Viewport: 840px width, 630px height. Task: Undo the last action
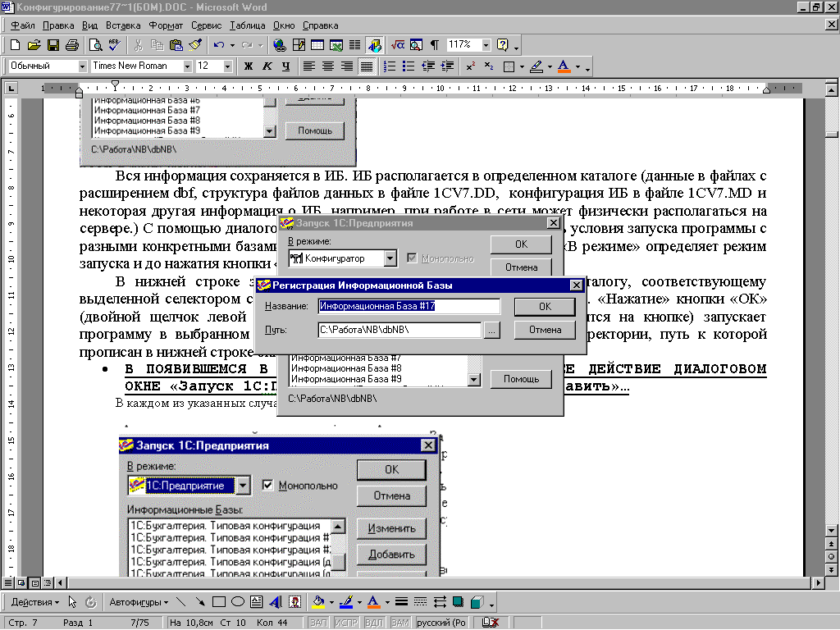point(218,45)
